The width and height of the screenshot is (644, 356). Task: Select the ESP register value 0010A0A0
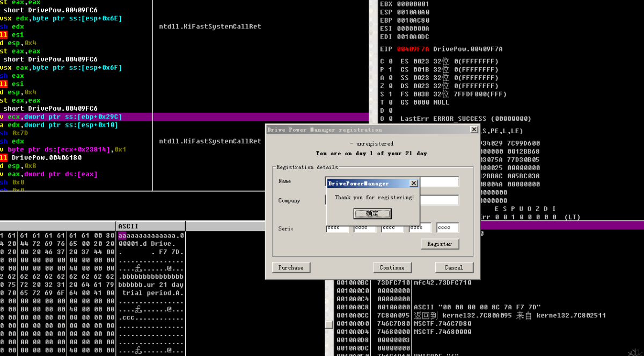(x=413, y=12)
